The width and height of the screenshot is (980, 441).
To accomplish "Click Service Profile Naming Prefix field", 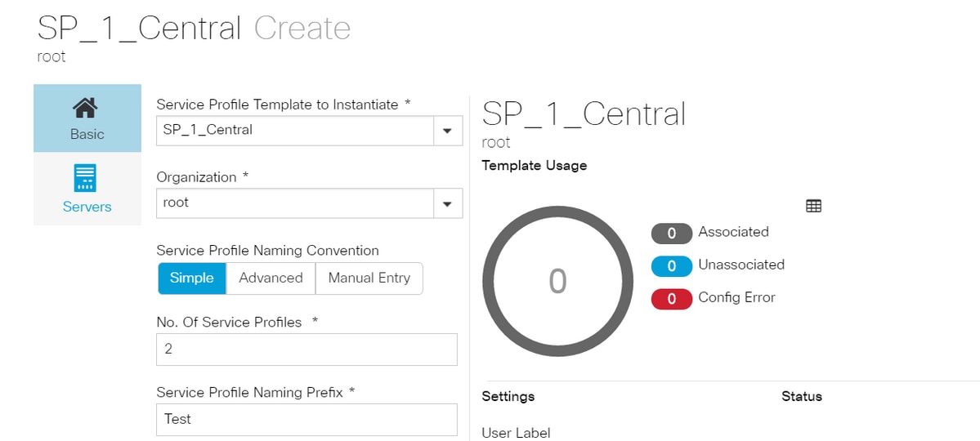I will [x=307, y=420].
